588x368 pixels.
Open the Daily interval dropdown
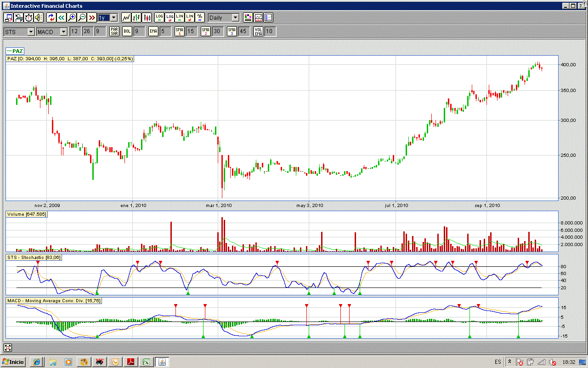click(235, 17)
